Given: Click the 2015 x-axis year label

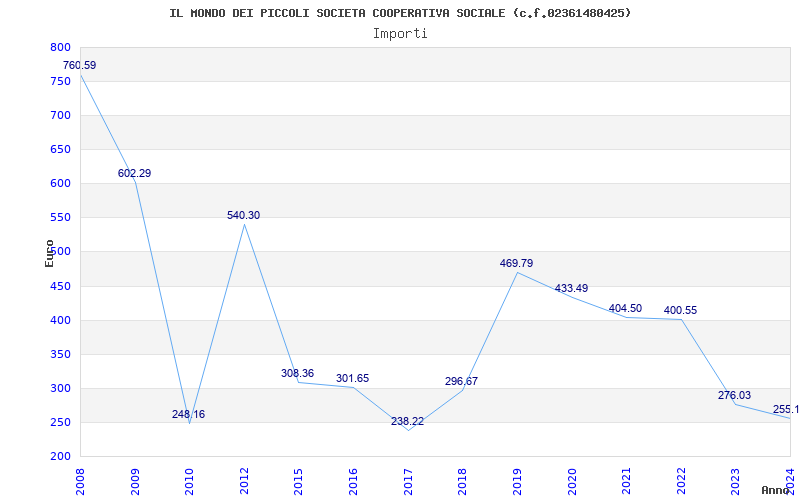Looking at the screenshot, I should tap(299, 481).
